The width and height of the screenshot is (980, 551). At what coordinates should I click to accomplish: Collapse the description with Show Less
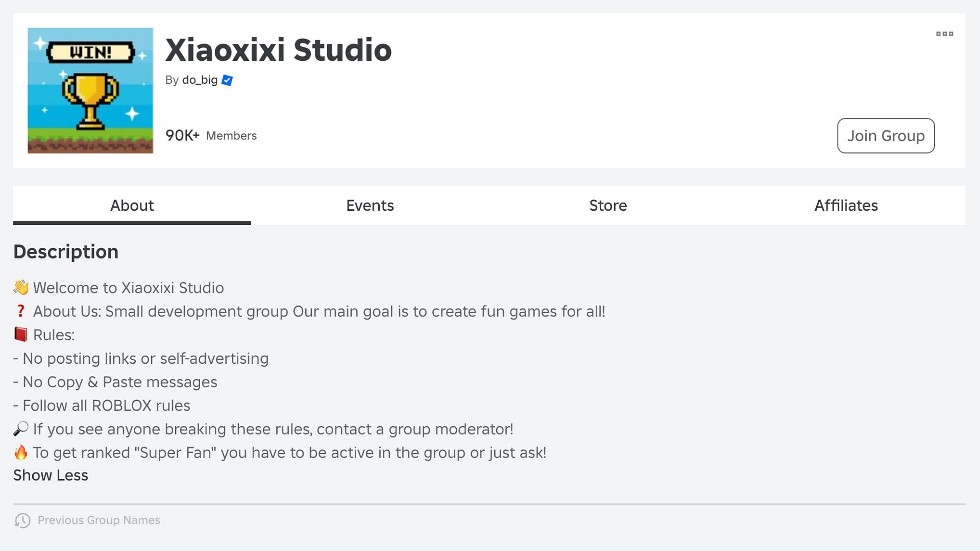tap(51, 475)
